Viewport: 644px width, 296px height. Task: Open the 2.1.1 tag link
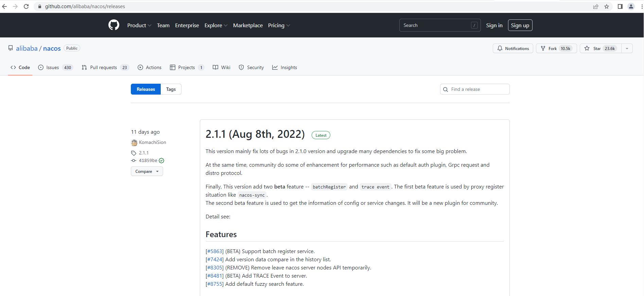pos(144,153)
